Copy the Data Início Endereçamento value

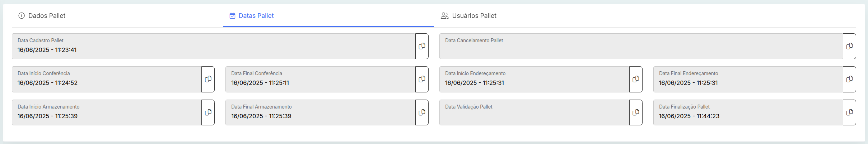[635, 79]
